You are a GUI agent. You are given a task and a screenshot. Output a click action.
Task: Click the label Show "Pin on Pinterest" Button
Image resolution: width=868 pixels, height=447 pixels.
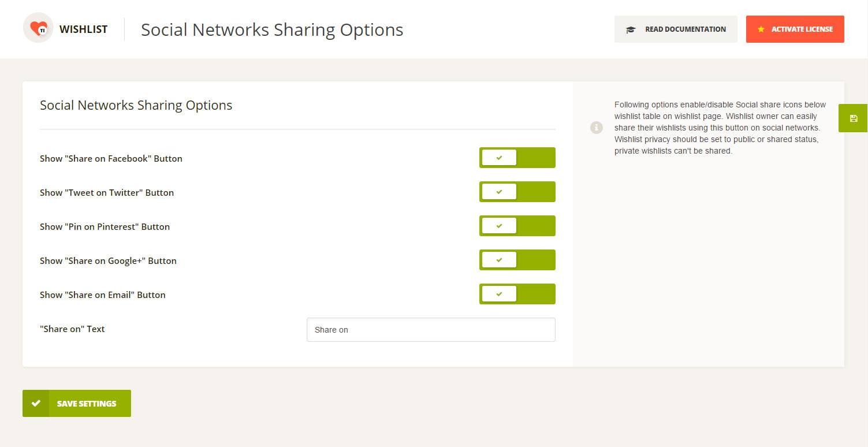point(105,226)
